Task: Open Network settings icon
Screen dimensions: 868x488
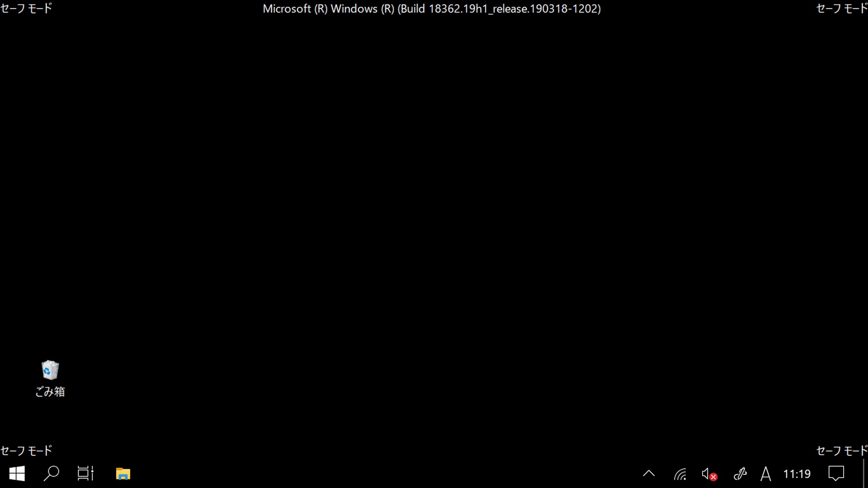Action: click(x=679, y=474)
